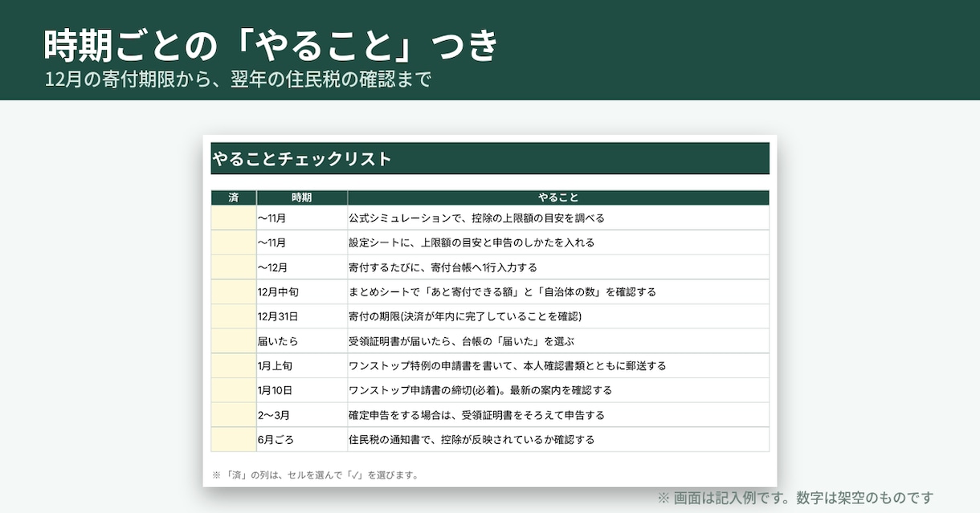Click the 設定シートに task cell
980x513 pixels.
[x=558, y=242]
